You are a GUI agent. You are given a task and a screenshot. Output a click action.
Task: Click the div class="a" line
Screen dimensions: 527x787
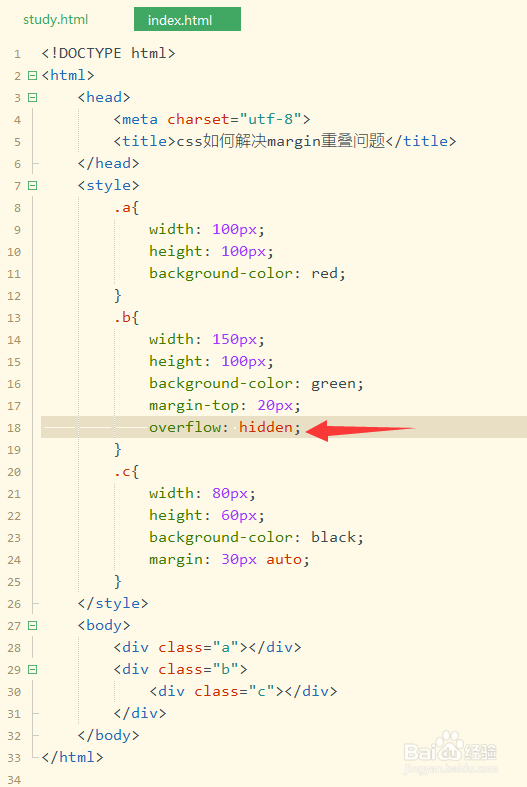coord(207,647)
